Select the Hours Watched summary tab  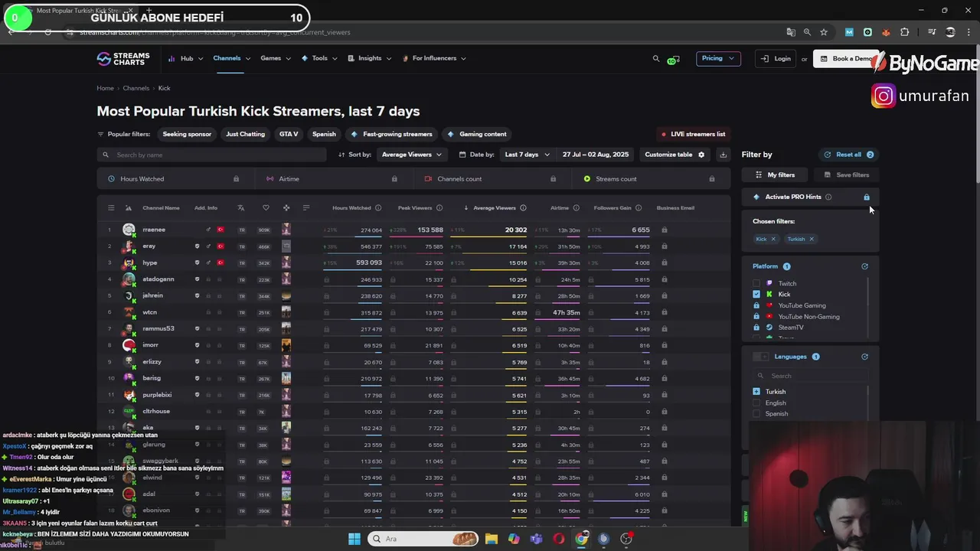point(176,179)
